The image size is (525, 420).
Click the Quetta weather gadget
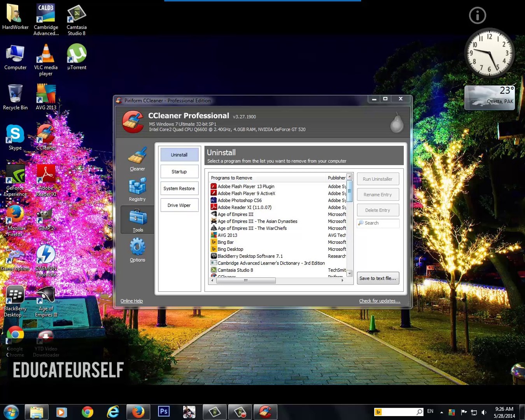coord(490,98)
